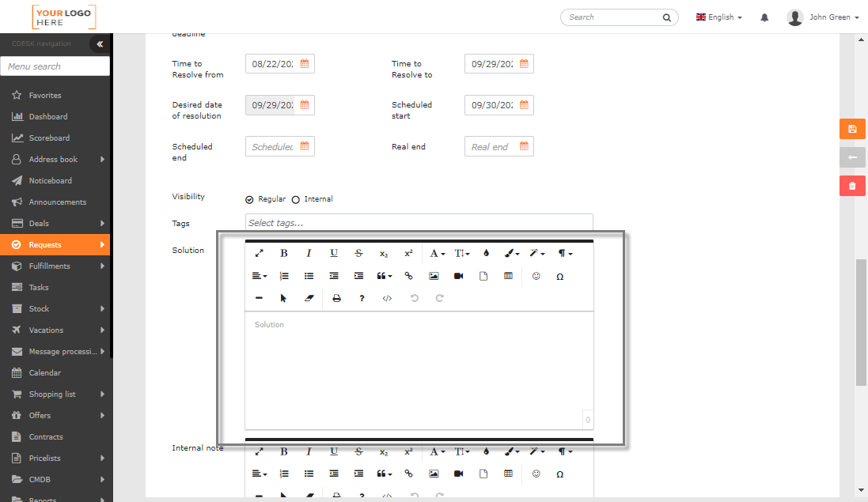Clear formatting eraser in Solution editor
The image size is (868, 502).
309,298
